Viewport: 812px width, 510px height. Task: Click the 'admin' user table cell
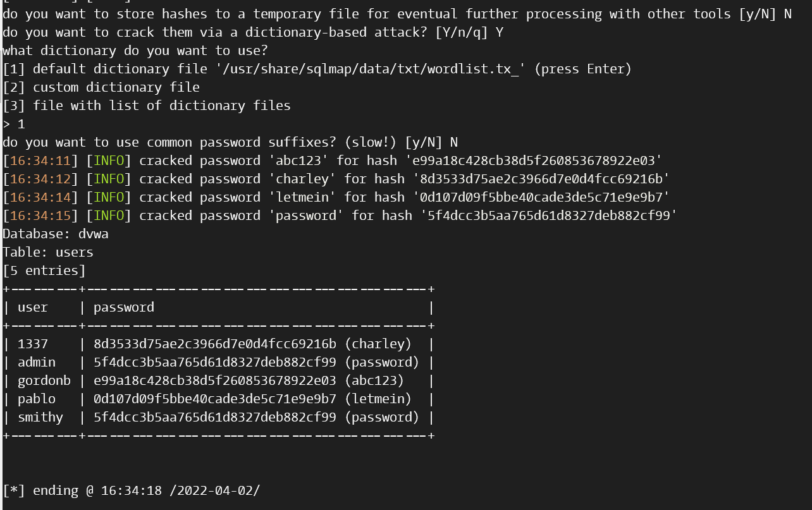[x=37, y=362]
